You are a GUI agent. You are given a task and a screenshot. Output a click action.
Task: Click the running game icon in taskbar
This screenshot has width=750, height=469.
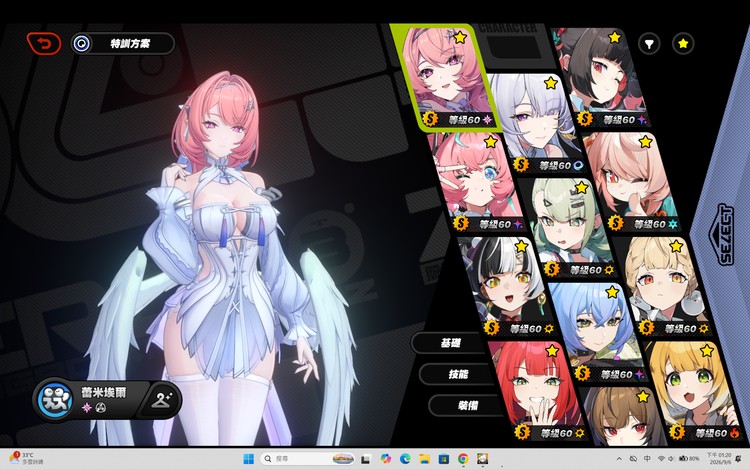tap(482, 459)
